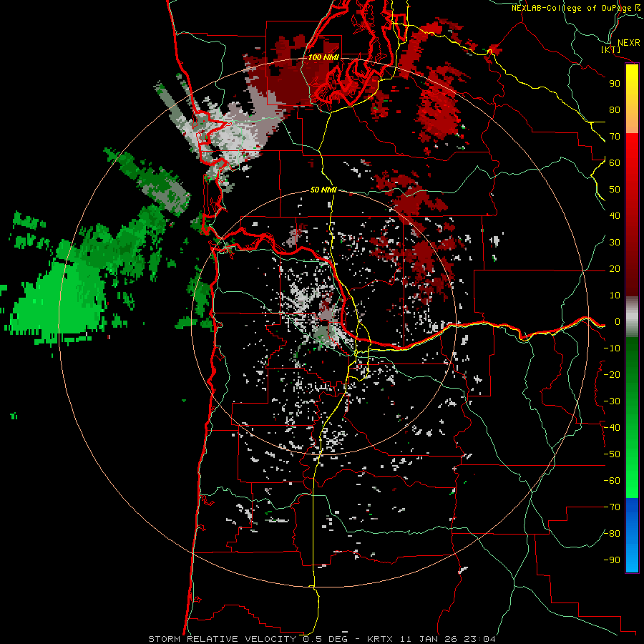Click the "STORM RELATIVE VELOCITY 0.5 DEG" caption
This screenshot has height=644, width=644.
[x=248, y=639]
